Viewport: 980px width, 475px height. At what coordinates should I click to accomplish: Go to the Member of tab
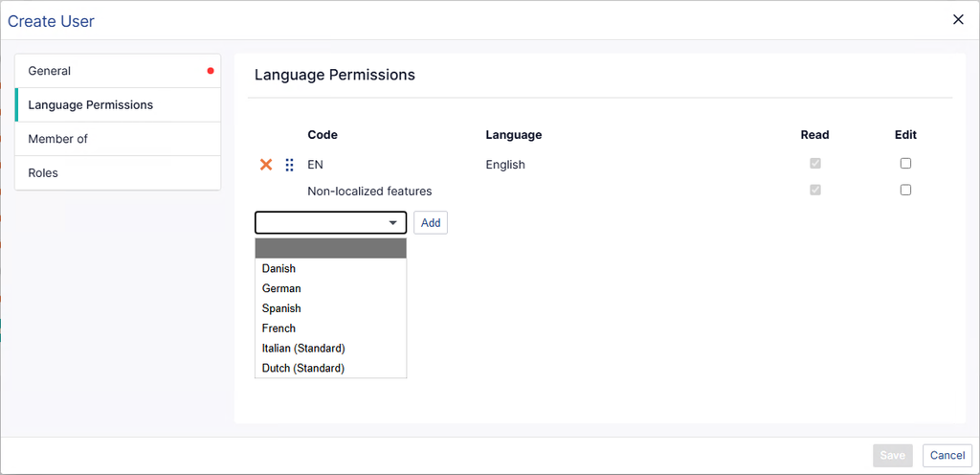click(x=118, y=139)
